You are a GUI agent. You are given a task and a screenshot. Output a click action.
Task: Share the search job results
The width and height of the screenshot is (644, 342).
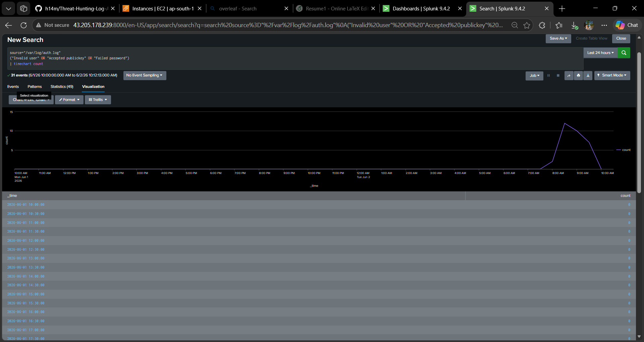coord(569,75)
